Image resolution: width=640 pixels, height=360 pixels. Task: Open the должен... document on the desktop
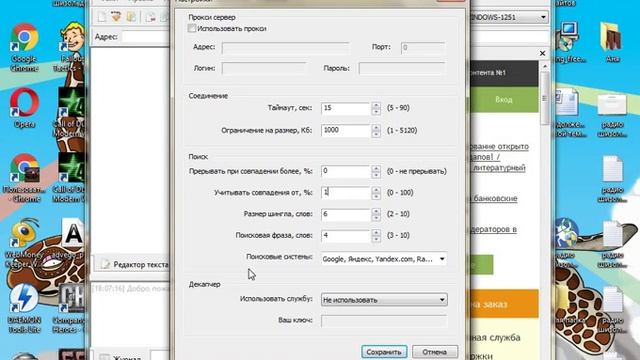tap(570, 113)
